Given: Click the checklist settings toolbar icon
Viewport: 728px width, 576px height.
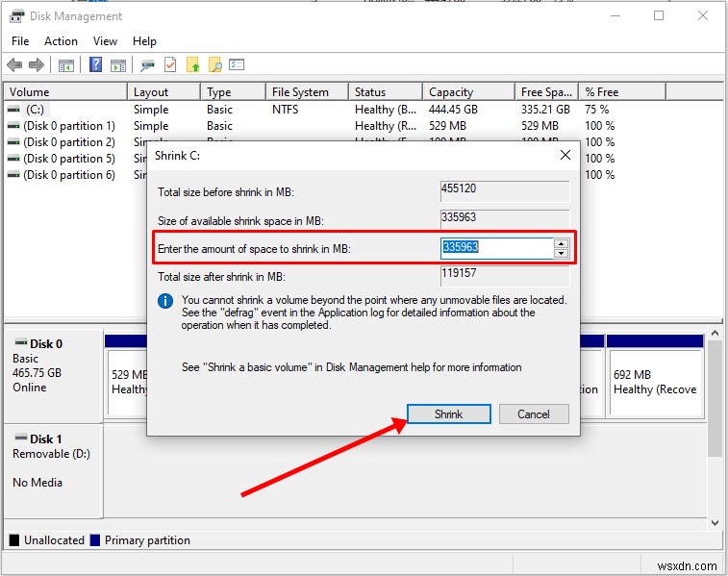Looking at the screenshot, I should (237, 64).
